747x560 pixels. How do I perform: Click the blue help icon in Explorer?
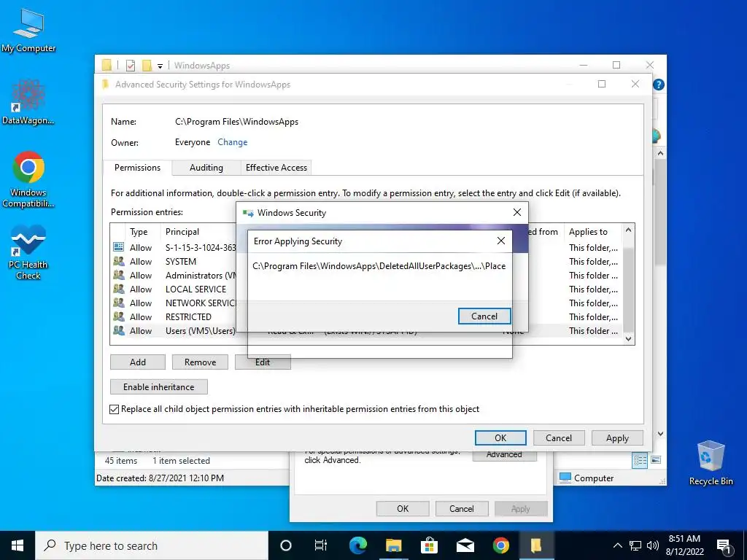tap(659, 85)
